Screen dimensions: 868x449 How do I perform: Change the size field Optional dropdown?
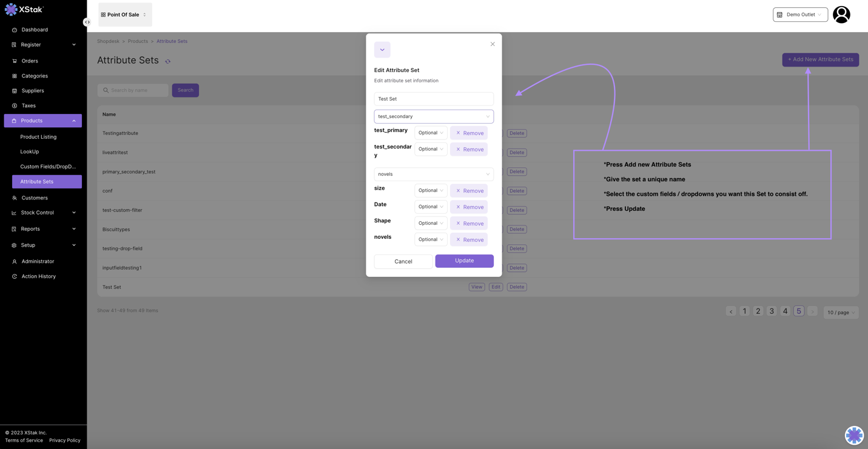tap(431, 191)
